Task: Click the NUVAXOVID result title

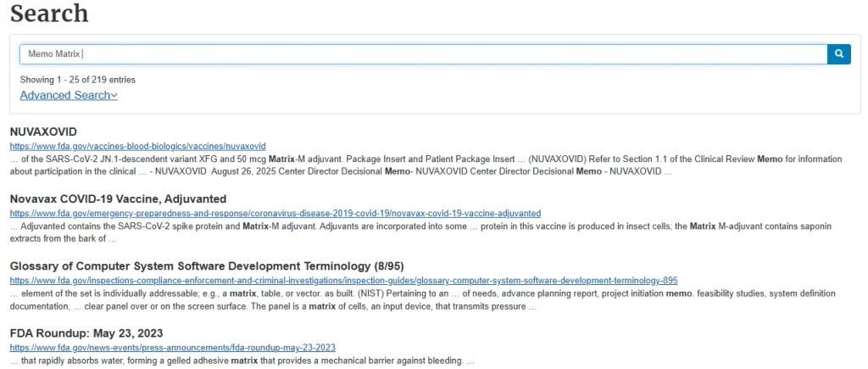Action: click(43, 131)
